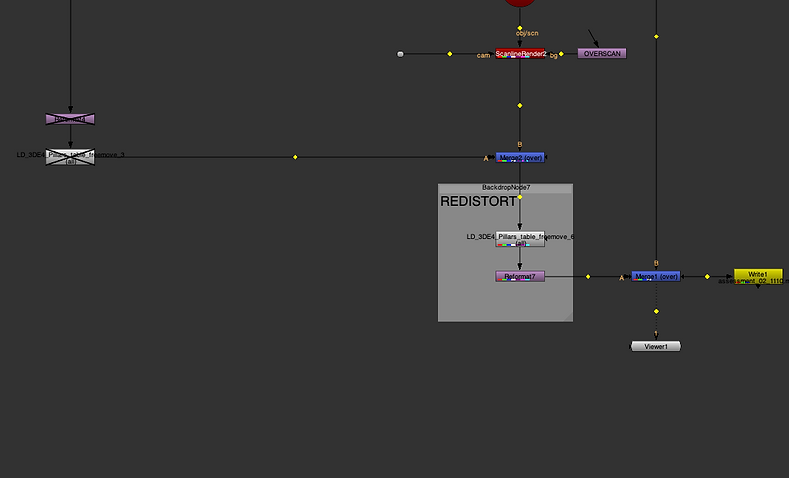
Task: Select the Merge2 (over) node
Action: [520, 157]
